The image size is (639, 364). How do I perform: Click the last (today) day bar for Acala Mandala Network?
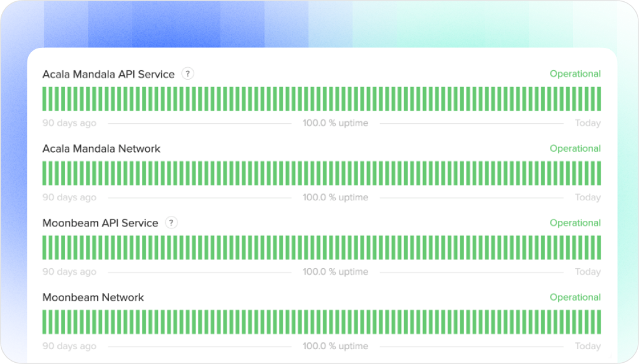[x=599, y=173]
